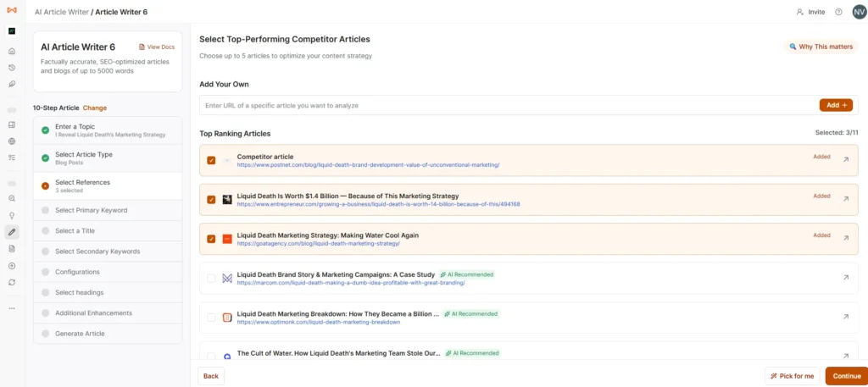
Task: Open the three-dots more menu in sidebar
Action: [12, 308]
